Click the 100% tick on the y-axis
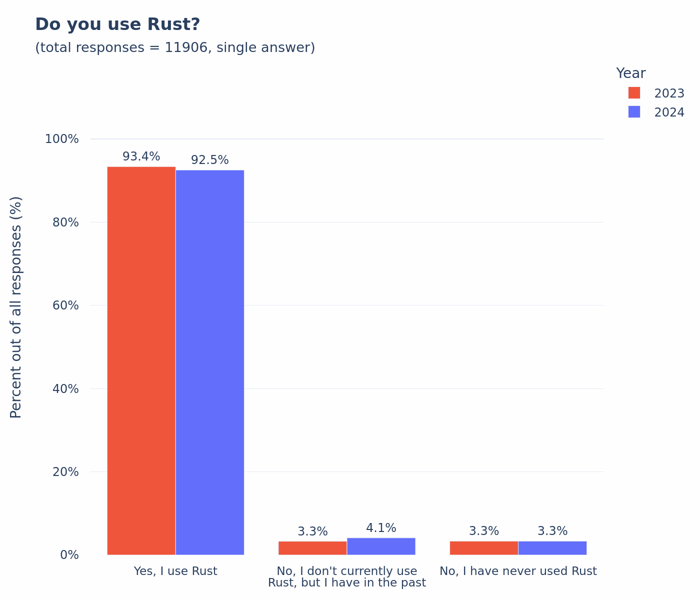The width and height of the screenshot is (700, 600). (x=62, y=139)
